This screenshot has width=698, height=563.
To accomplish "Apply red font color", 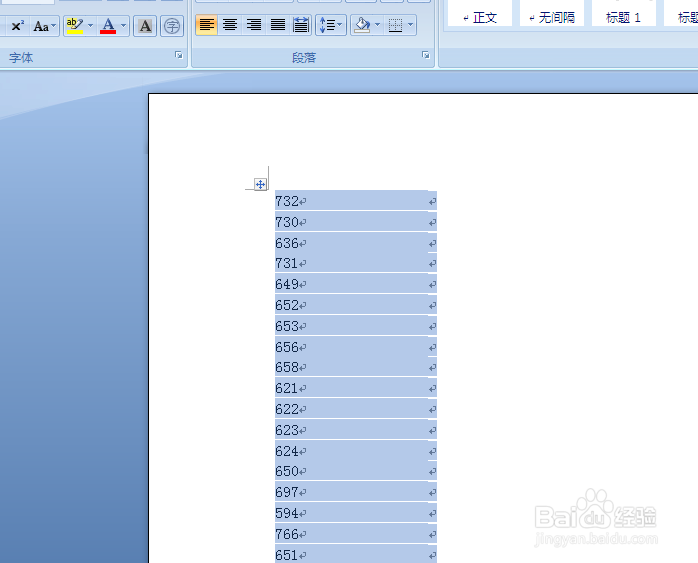I will coord(108,26).
